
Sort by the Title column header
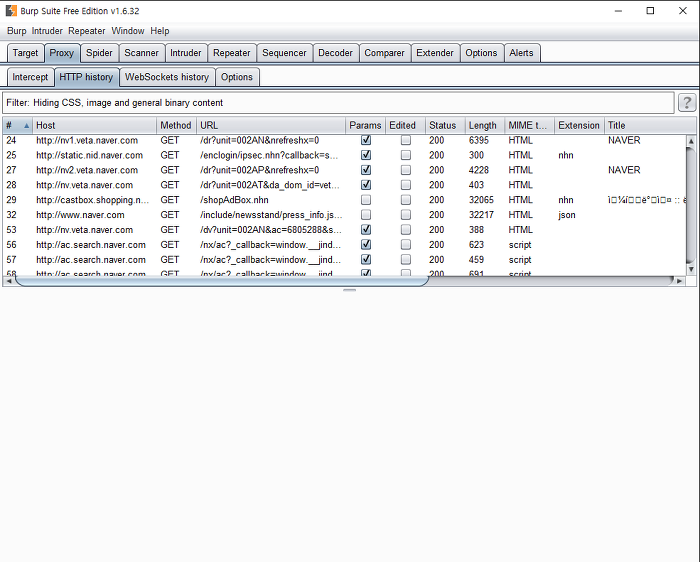coord(650,125)
